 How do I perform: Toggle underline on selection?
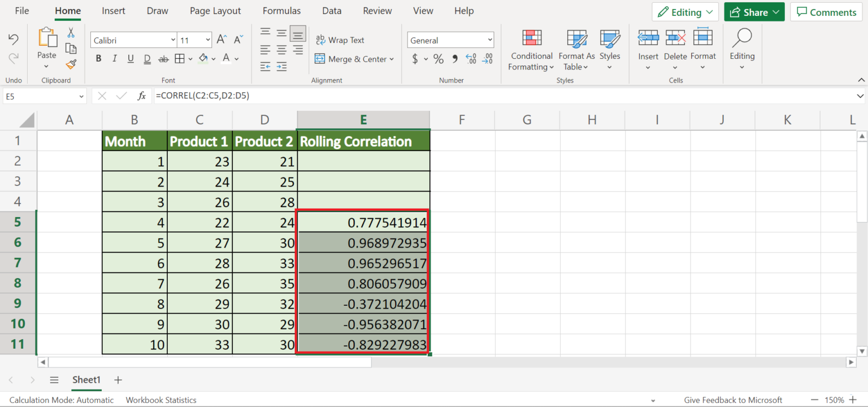tap(130, 58)
